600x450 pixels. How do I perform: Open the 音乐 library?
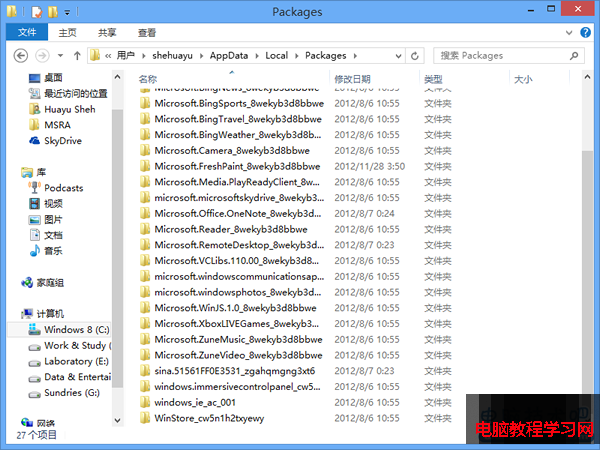(46, 251)
